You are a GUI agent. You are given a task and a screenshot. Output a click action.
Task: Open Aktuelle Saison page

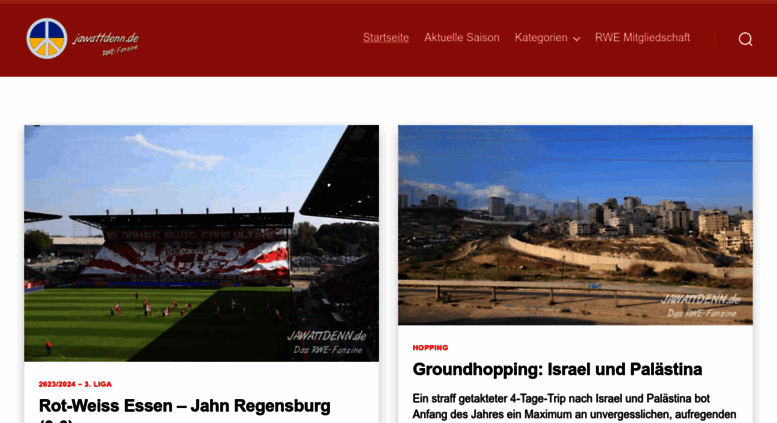coord(462,38)
